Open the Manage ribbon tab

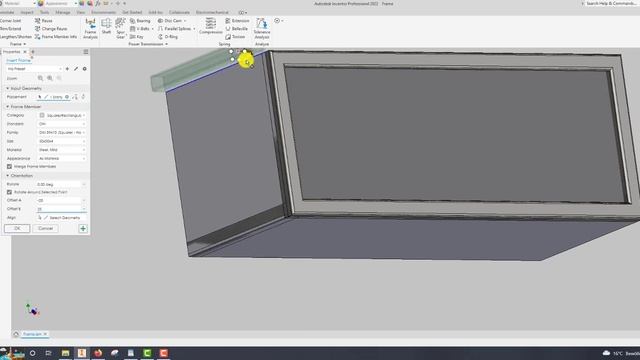(63, 12)
